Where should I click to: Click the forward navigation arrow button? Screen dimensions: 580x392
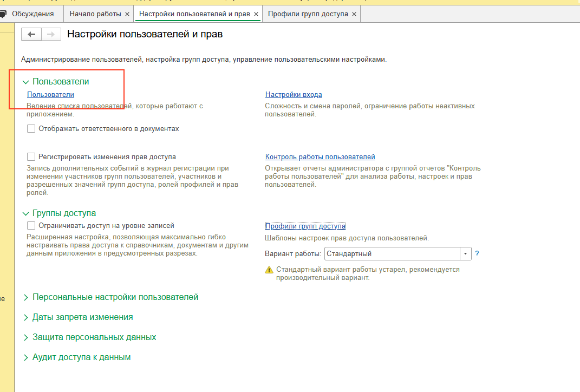tap(51, 35)
